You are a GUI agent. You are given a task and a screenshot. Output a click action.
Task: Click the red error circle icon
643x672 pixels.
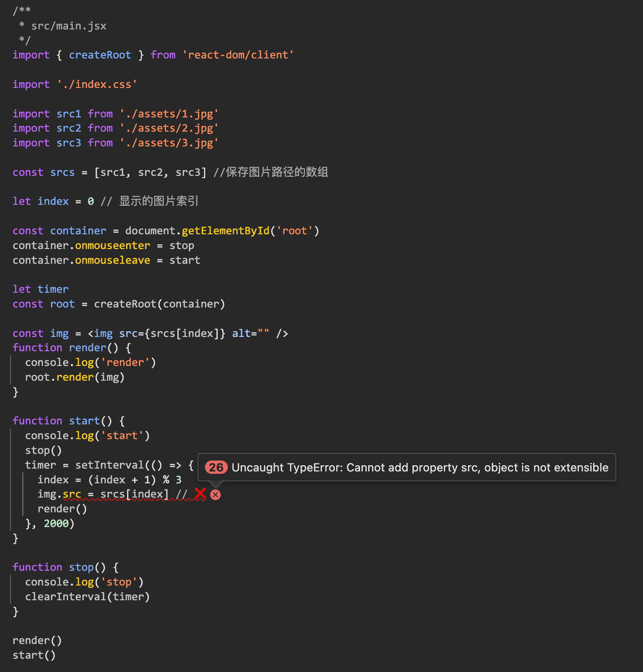pyautogui.click(x=215, y=495)
